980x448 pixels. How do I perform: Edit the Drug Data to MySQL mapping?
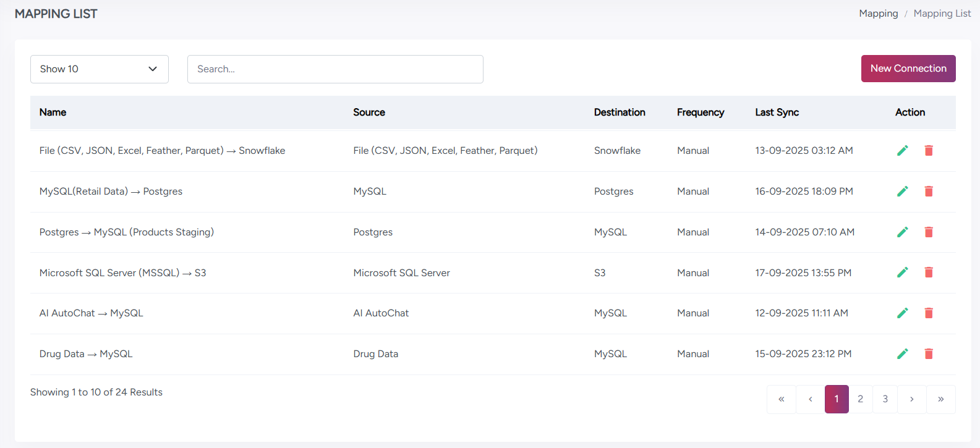point(902,354)
